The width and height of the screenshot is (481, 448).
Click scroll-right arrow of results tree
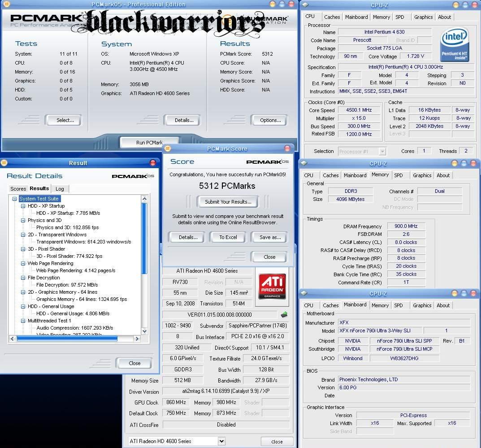click(x=137, y=339)
